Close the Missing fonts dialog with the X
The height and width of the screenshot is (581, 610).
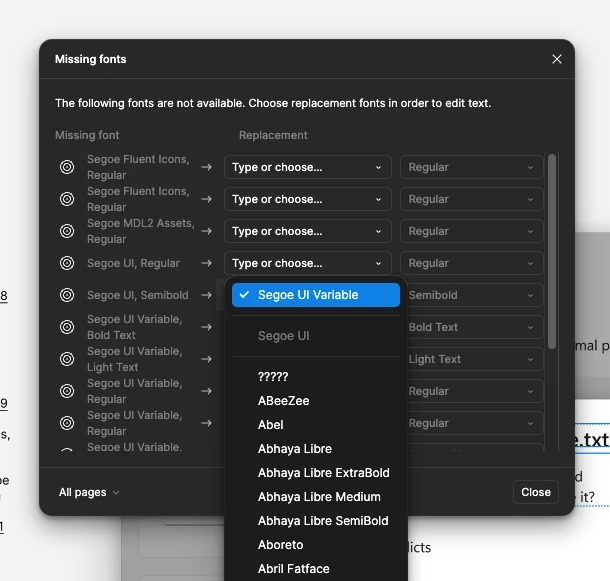(557, 59)
